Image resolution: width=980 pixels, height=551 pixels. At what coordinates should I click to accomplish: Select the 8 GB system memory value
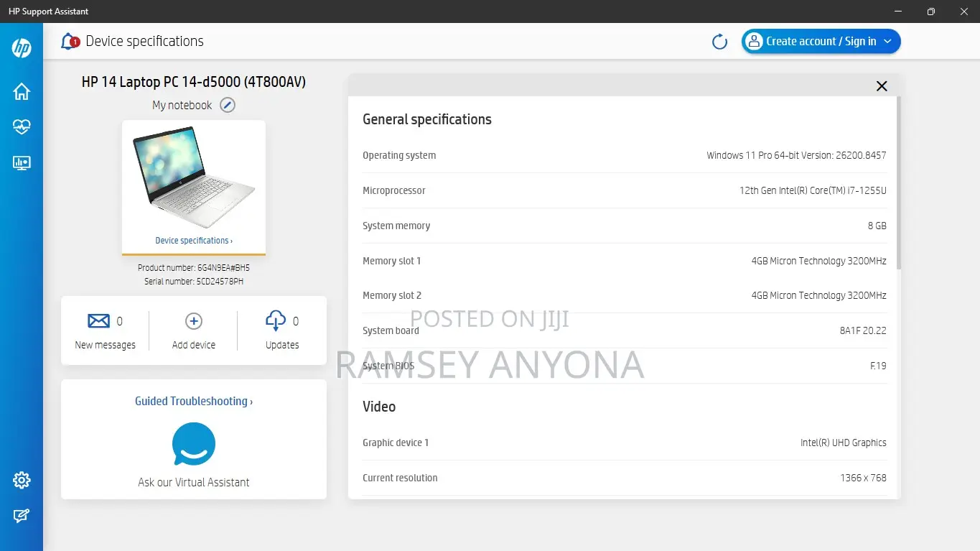coord(877,226)
